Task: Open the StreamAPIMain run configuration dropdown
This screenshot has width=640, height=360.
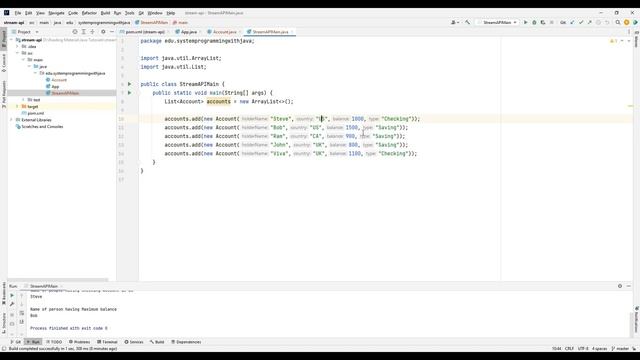Action: coord(498,22)
